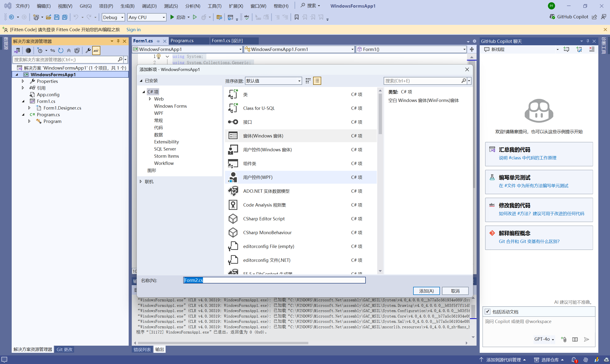This screenshot has width=610, height=364.
Task: Click the Copilot book reference icon
Action: pos(575,339)
